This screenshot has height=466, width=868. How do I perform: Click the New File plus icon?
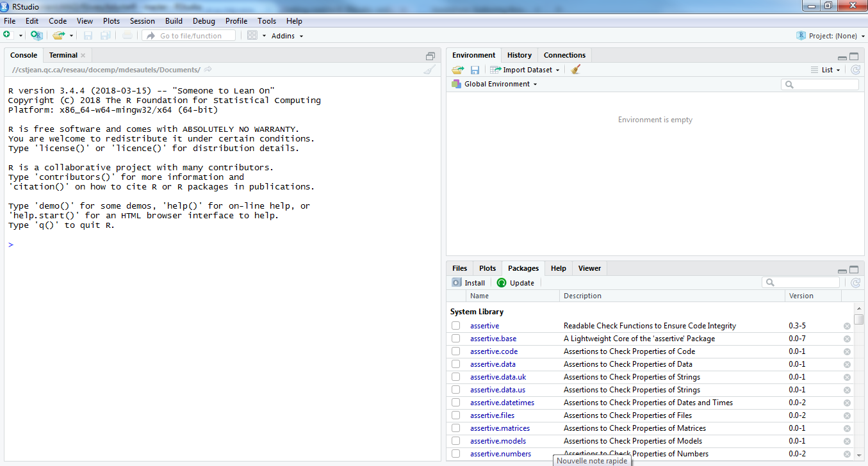8,35
